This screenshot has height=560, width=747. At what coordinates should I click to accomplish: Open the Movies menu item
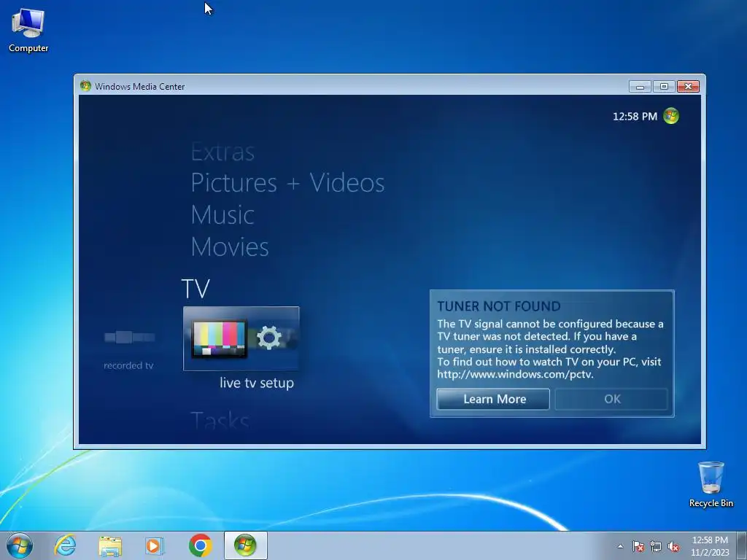click(230, 246)
